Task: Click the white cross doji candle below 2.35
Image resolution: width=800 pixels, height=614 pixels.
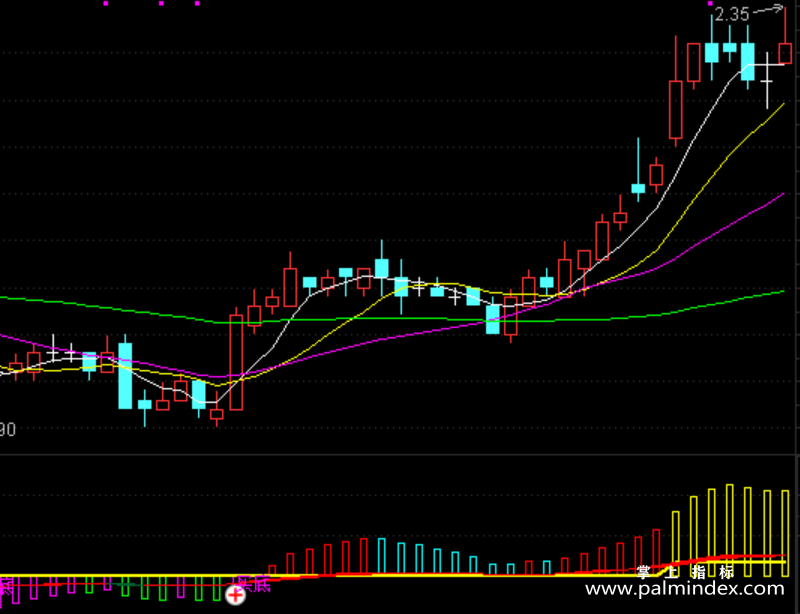Action: 766,80
